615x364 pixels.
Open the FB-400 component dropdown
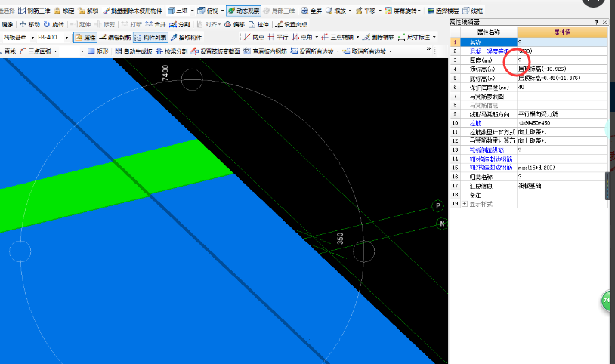point(66,37)
